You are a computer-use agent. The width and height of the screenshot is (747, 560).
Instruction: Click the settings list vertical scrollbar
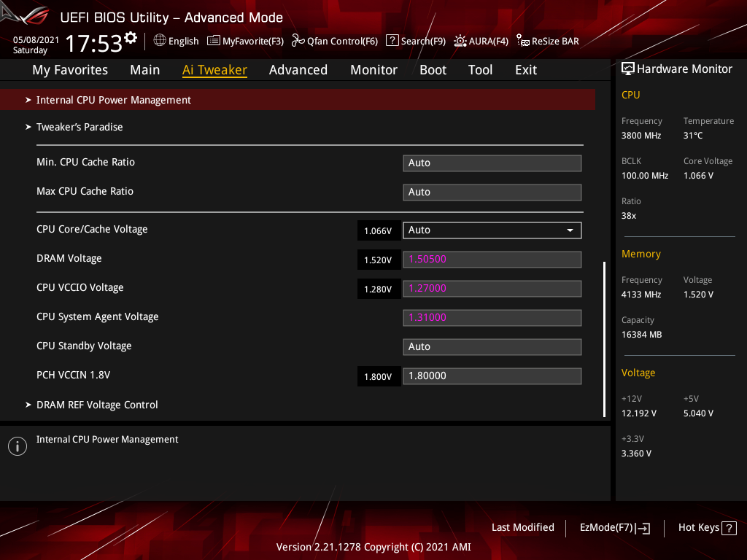[605, 339]
